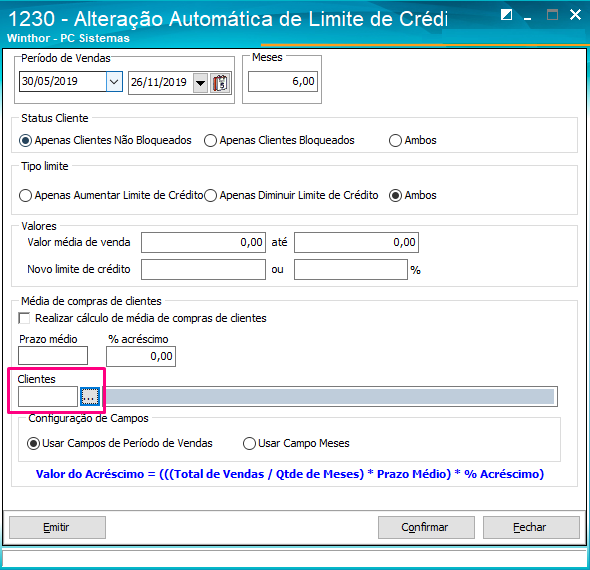Click the % acréscimo field
Image resolution: width=590 pixels, height=570 pixels.
coord(141,356)
